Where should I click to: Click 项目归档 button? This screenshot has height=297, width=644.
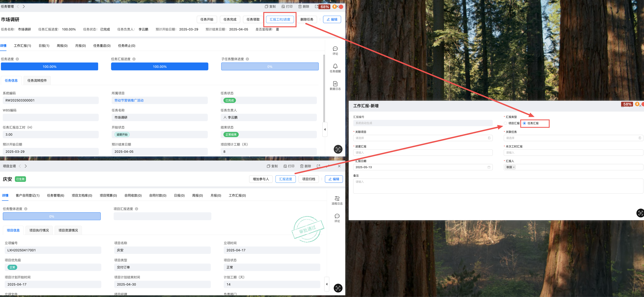[309, 179]
